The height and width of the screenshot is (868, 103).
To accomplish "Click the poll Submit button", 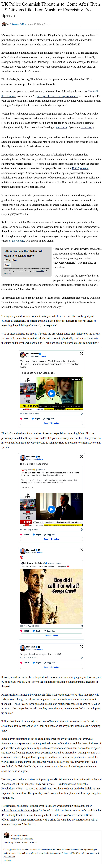I will coord(7,265).
